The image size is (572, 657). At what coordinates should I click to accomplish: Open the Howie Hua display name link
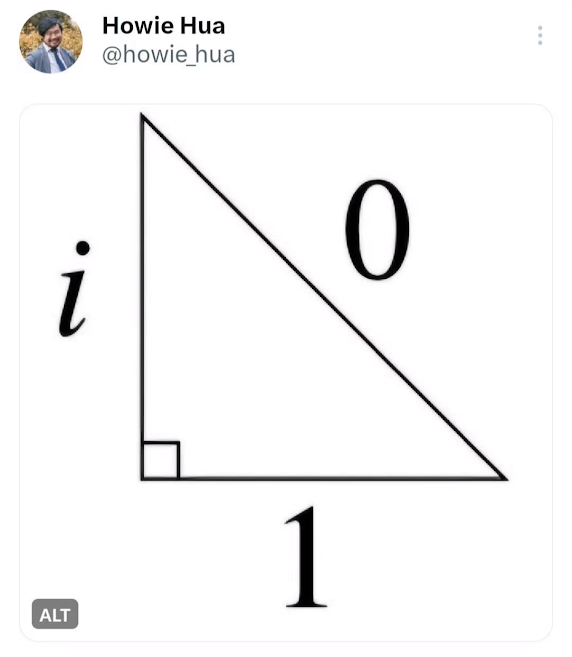click(x=164, y=26)
